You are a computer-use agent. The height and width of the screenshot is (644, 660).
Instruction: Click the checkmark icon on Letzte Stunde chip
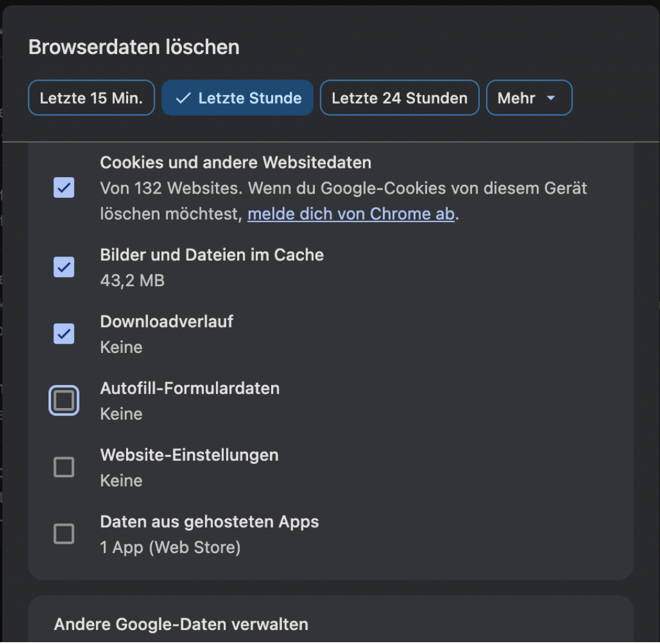183,98
